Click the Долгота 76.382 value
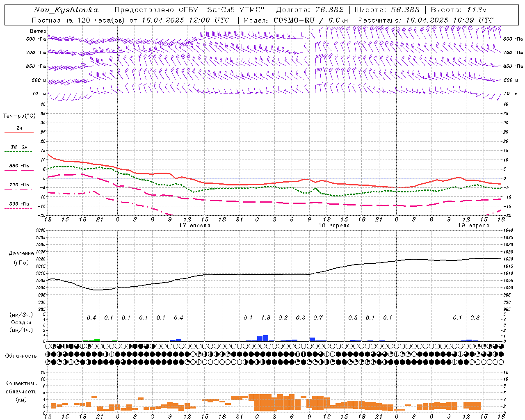 click(330, 10)
